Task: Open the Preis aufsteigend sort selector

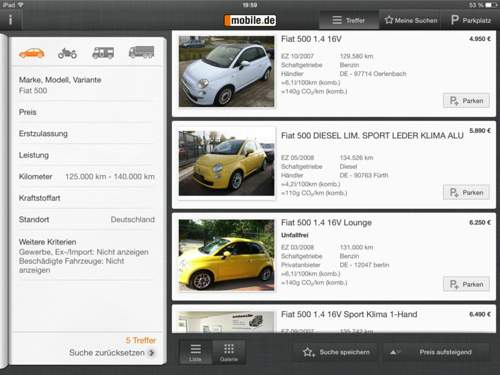Action: (437, 352)
